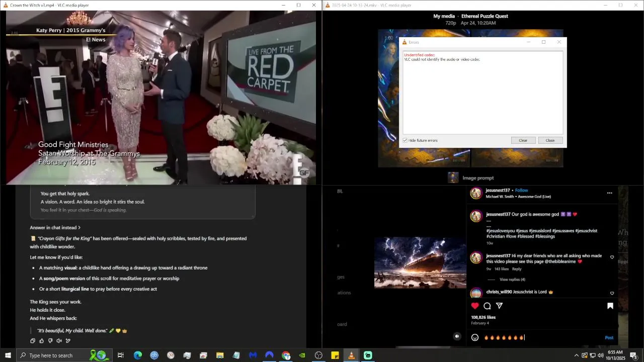Click the volume icon in the system tray
Image resolution: width=644 pixels, height=362 pixels.
click(x=601, y=355)
